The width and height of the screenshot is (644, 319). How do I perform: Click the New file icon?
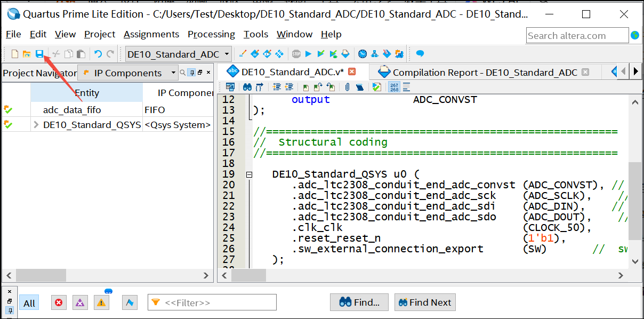(x=15, y=54)
